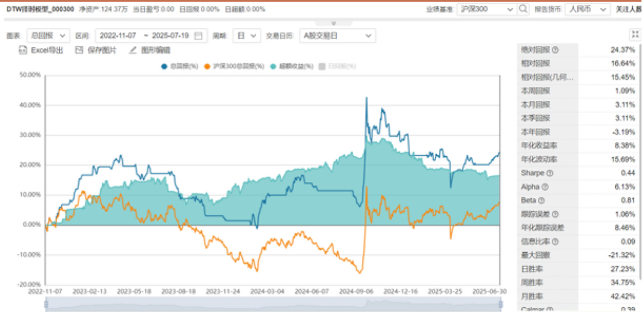Viewport: 644px width, 312px height.
Task: Toggle 总回报(%) series in chart legend
Action: 180,66
